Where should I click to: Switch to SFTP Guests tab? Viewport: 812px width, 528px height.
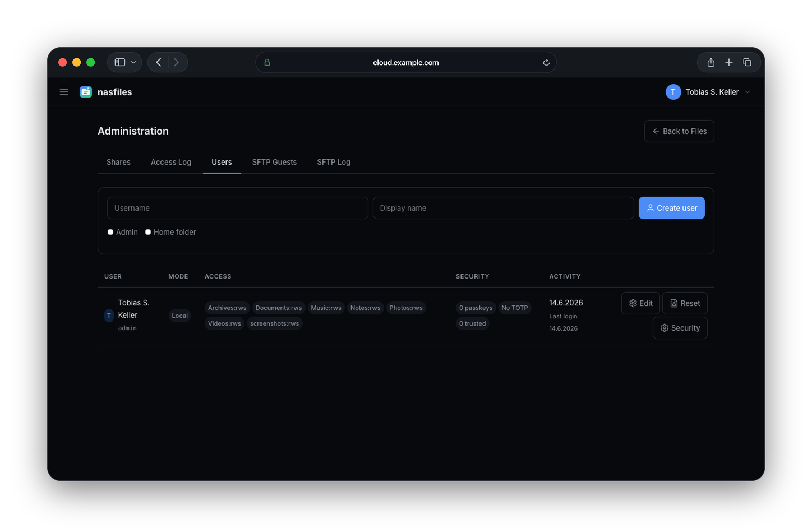274,162
